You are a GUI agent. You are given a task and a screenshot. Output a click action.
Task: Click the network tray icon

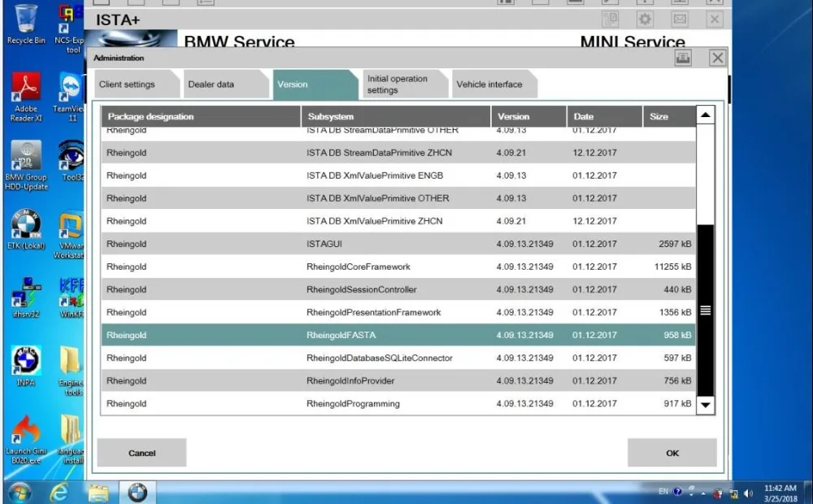[x=733, y=493]
